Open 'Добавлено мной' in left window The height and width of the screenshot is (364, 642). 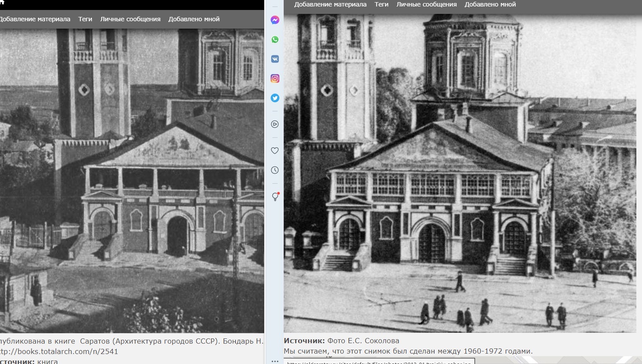click(x=194, y=19)
